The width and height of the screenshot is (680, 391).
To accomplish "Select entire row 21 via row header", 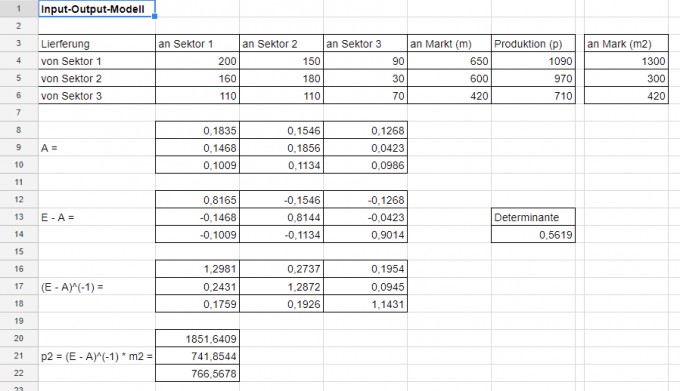I will click(x=19, y=356).
